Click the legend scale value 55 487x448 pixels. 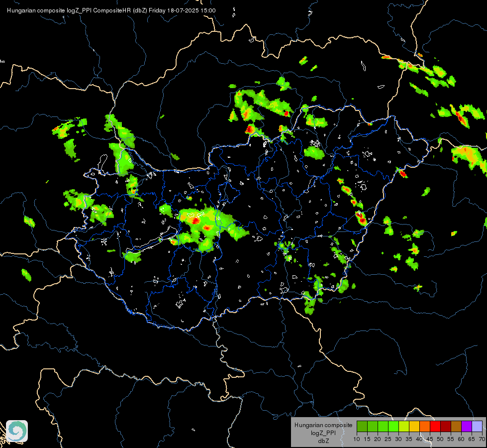451,440
